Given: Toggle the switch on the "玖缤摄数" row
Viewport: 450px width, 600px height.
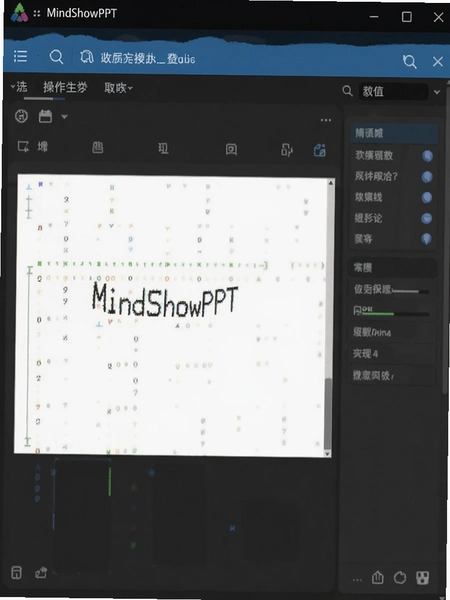Looking at the screenshot, I should point(427,156).
